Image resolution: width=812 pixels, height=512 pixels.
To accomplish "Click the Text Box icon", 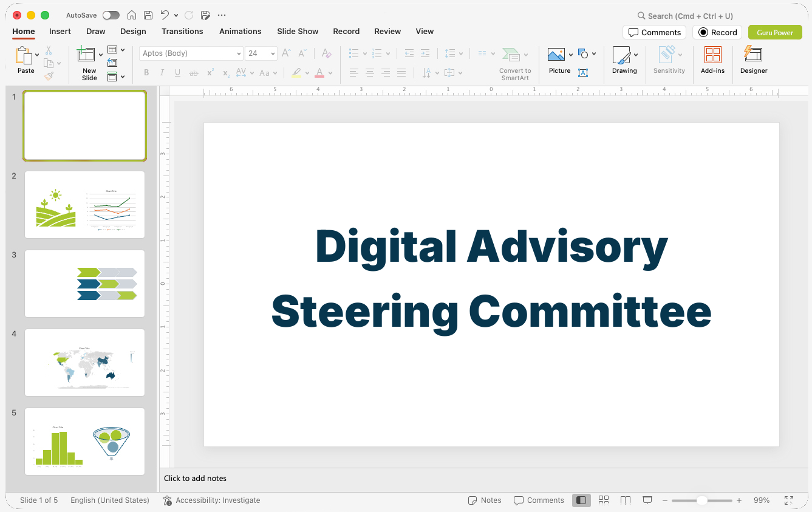I will click(583, 73).
